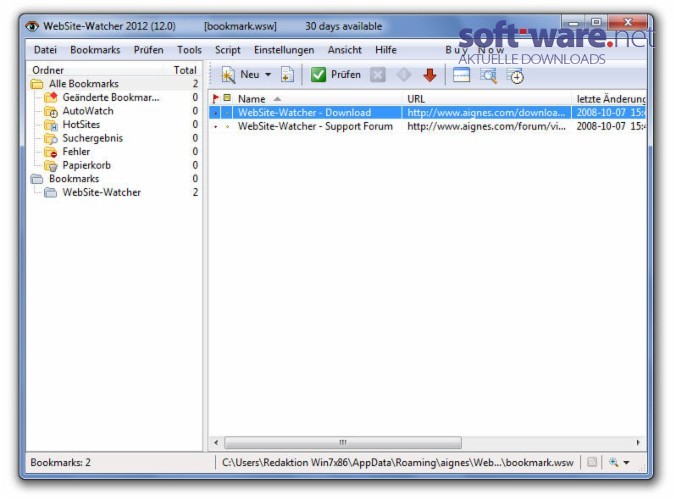Select the Fehler folder

(x=76, y=152)
